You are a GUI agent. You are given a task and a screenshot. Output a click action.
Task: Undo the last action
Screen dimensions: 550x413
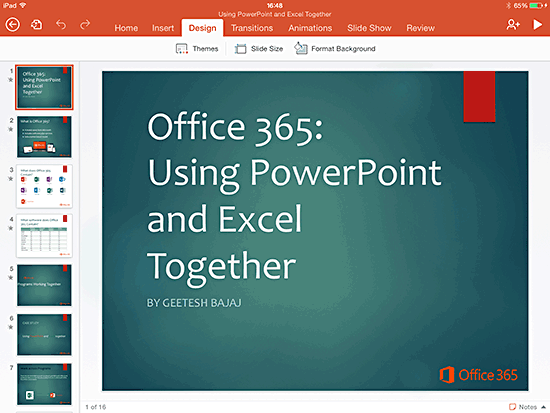[x=61, y=25]
